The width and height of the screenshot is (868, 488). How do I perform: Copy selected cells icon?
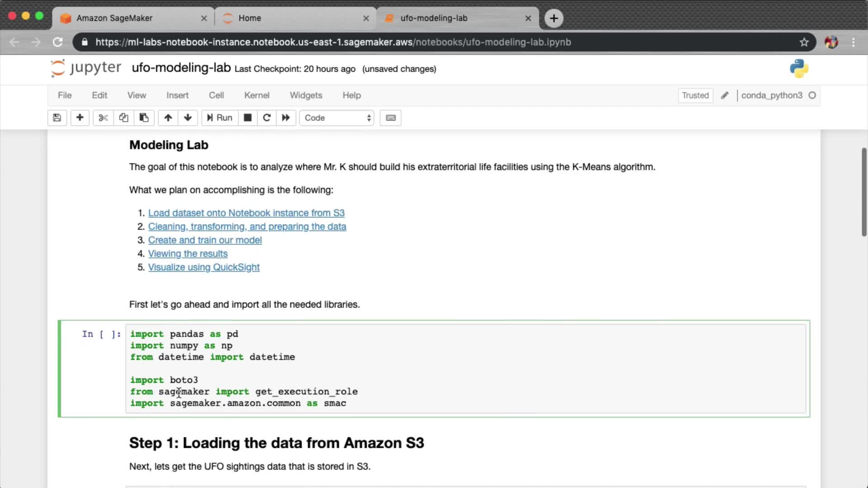(123, 118)
